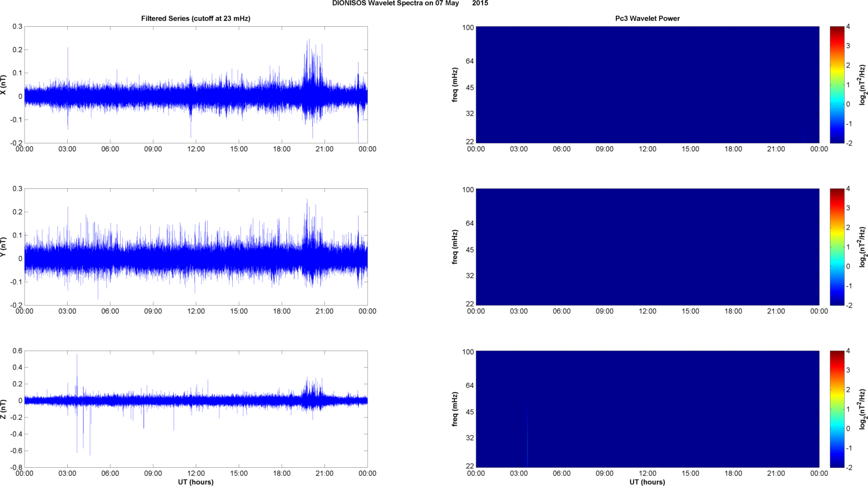Click the "100" frequency tick of the top spectrogram
Image resolution: width=868 pixels, height=486 pixels.
point(468,28)
